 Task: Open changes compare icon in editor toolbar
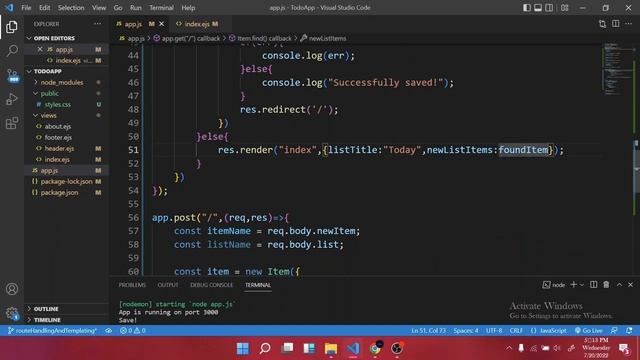pyautogui.click(x=602, y=24)
